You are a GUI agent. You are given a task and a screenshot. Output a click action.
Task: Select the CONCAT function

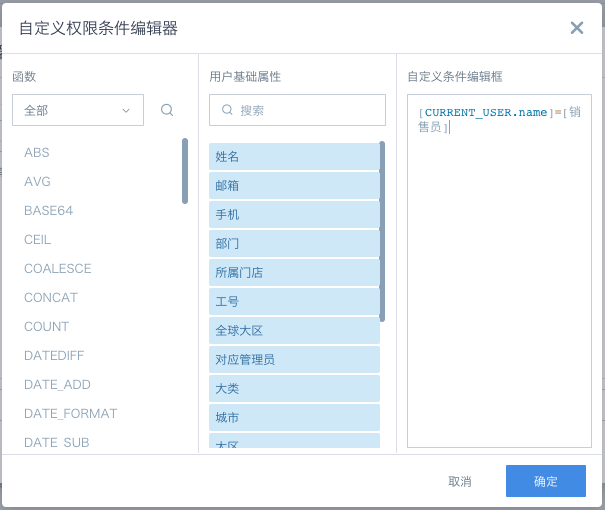point(51,297)
